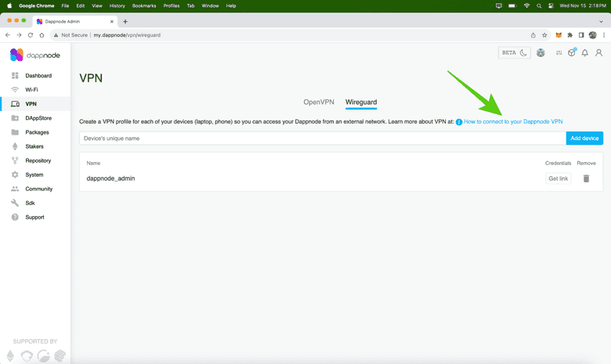This screenshot has height=364, width=611.
Task: Open the sliders settings icon in top bar
Action: pyautogui.click(x=559, y=53)
